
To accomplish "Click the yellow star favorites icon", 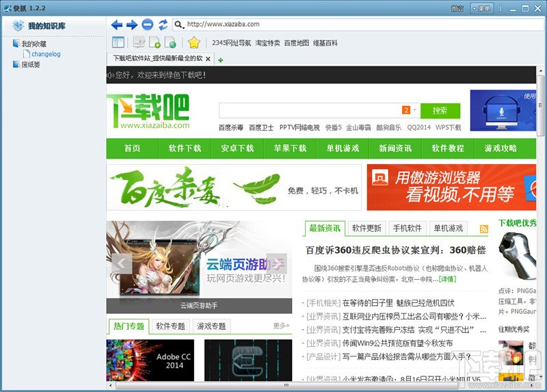I will coord(194,42).
